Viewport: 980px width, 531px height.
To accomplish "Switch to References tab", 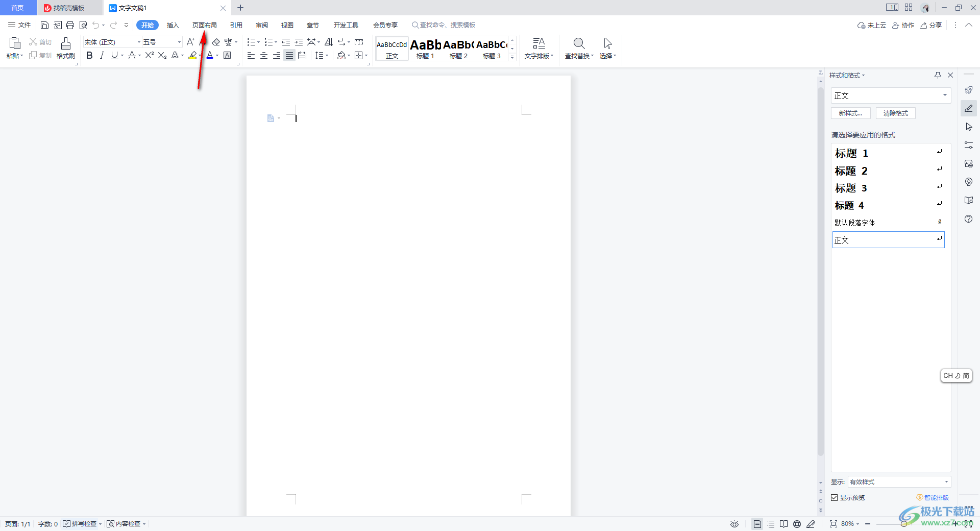I will click(236, 25).
